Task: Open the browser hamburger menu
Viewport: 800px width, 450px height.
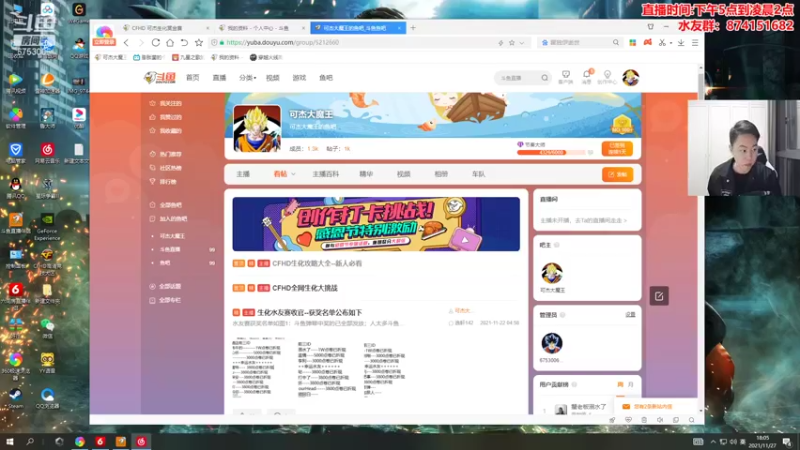Action: [x=695, y=43]
